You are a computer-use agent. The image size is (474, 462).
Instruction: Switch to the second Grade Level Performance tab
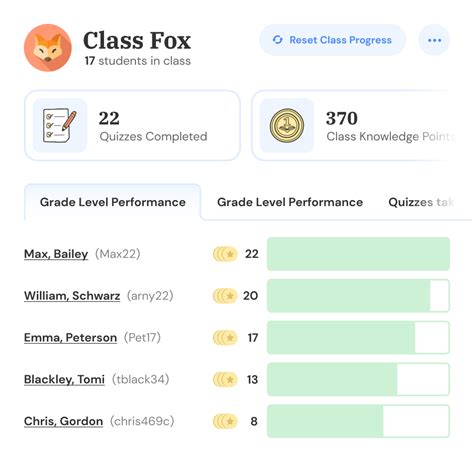[290, 202]
